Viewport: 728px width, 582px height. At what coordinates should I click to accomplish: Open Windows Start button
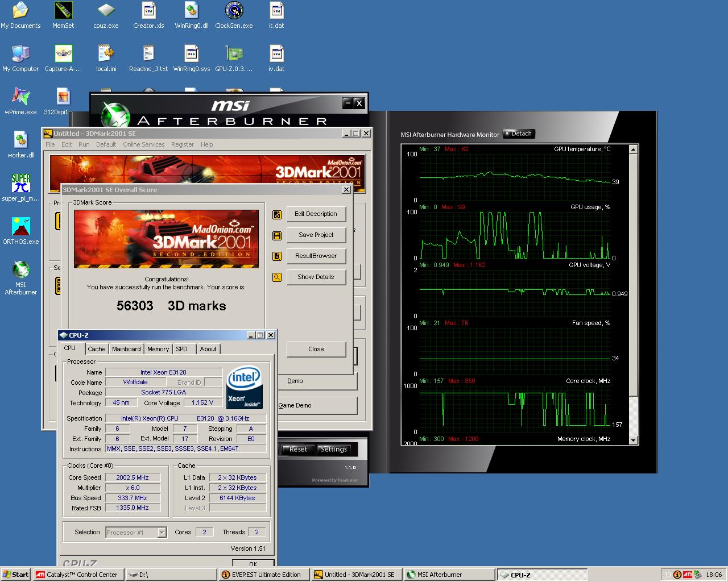(x=16, y=575)
